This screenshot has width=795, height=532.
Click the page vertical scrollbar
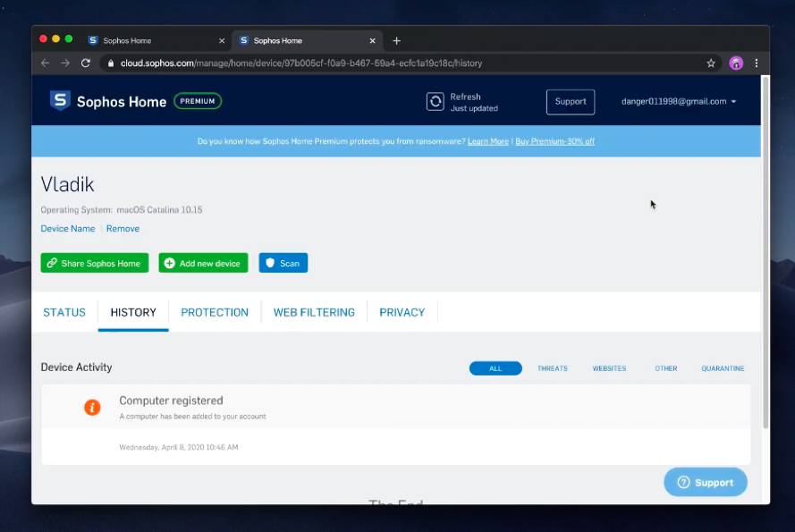pyautogui.click(x=765, y=252)
